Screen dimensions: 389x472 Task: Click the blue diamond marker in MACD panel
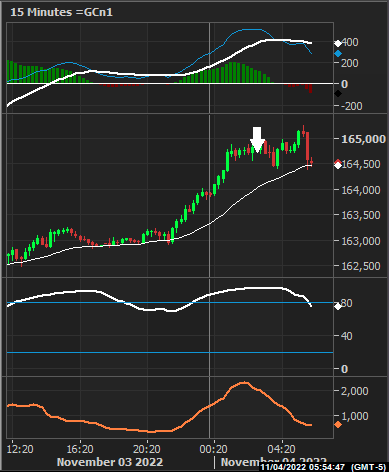tap(338, 53)
